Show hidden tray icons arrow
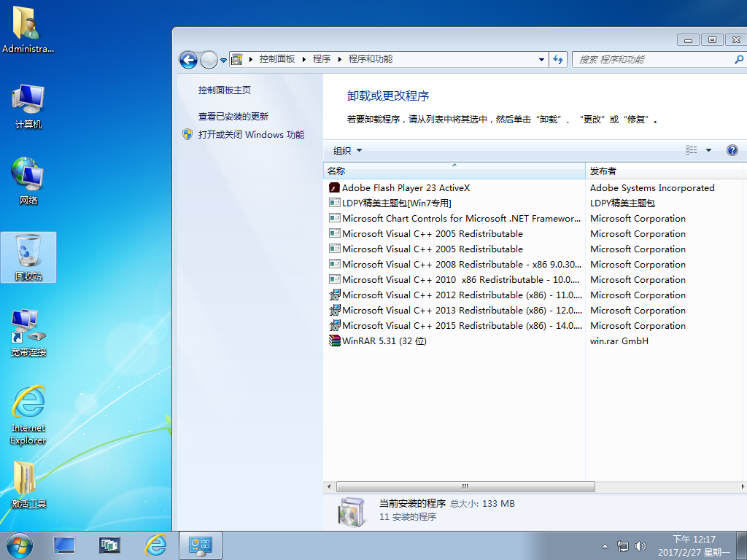This screenshot has height=560, width=747. [605, 546]
